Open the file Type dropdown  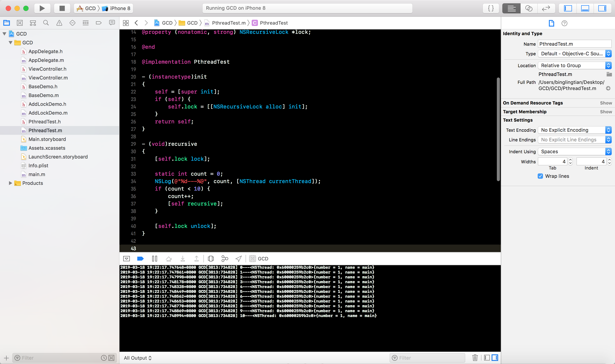pyautogui.click(x=575, y=54)
